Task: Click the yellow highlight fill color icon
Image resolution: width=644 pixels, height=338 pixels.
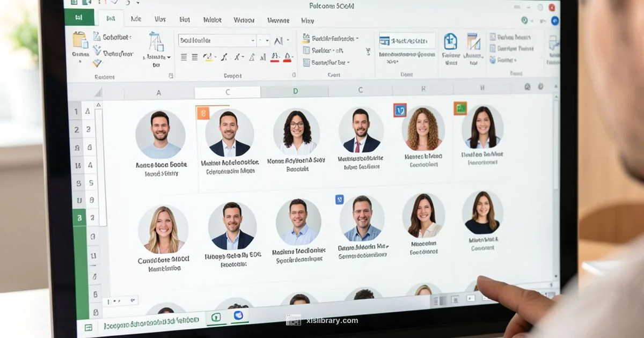Action: (x=208, y=57)
